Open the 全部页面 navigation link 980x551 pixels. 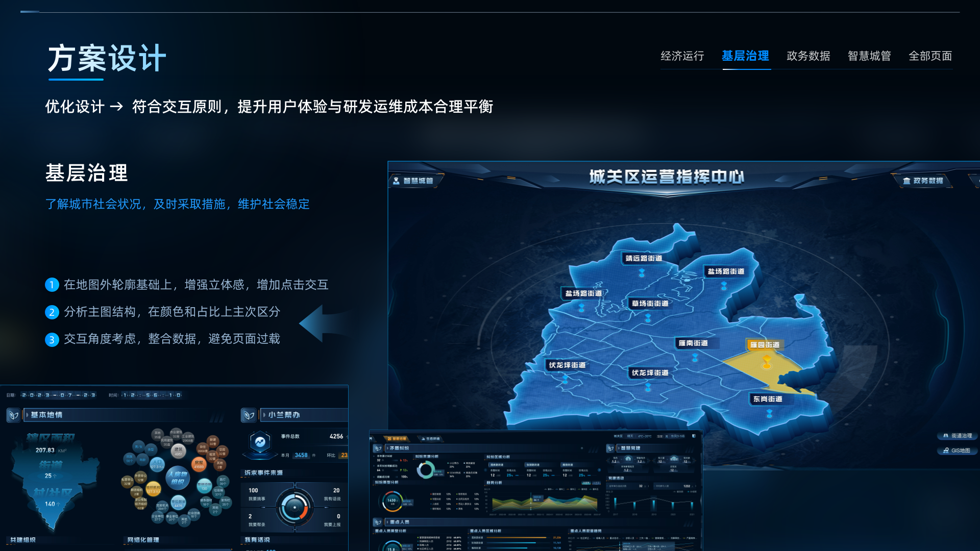point(930,56)
